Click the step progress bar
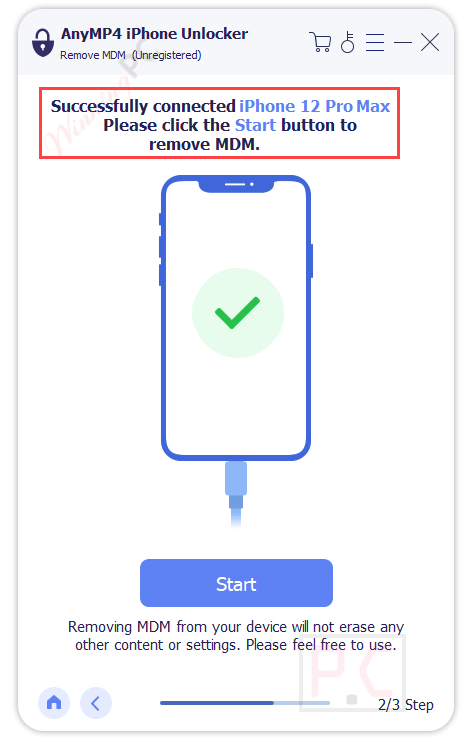This screenshot has height=740, width=472. click(x=244, y=703)
